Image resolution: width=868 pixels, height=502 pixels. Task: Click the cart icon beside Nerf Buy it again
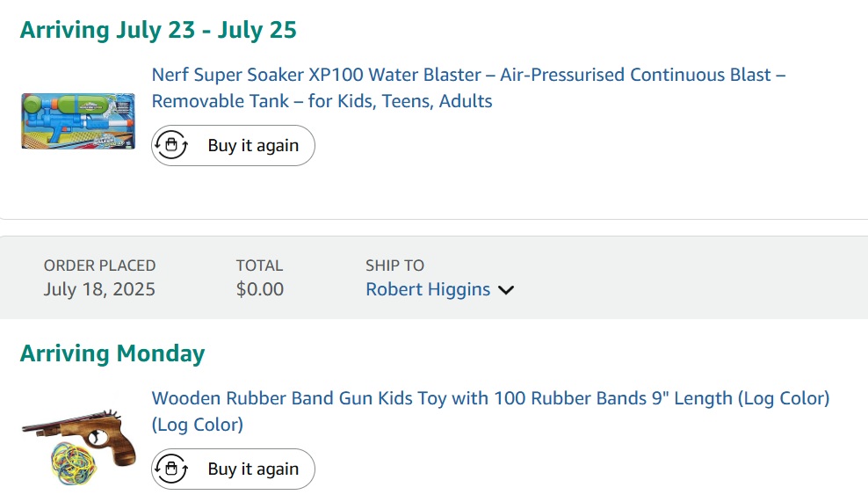pyautogui.click(x=172, y=145)
